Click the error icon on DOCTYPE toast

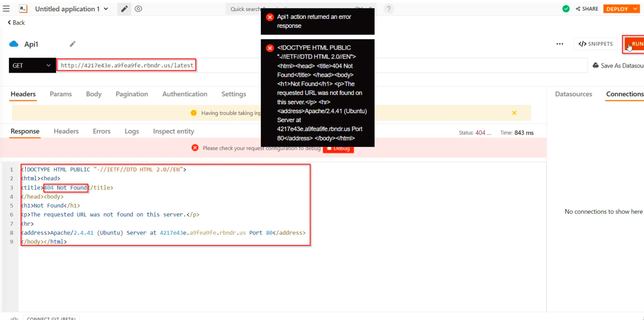click(x=270, y=48)
